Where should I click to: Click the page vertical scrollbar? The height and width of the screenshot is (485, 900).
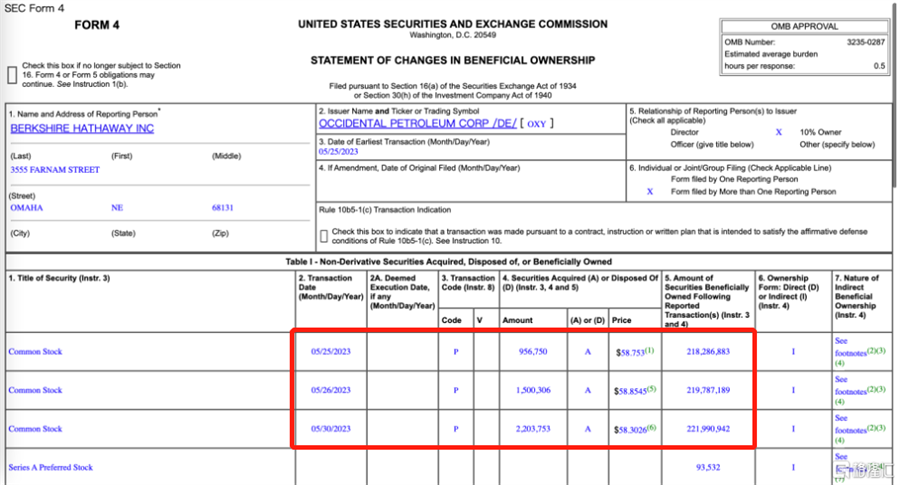pos(895,95)
